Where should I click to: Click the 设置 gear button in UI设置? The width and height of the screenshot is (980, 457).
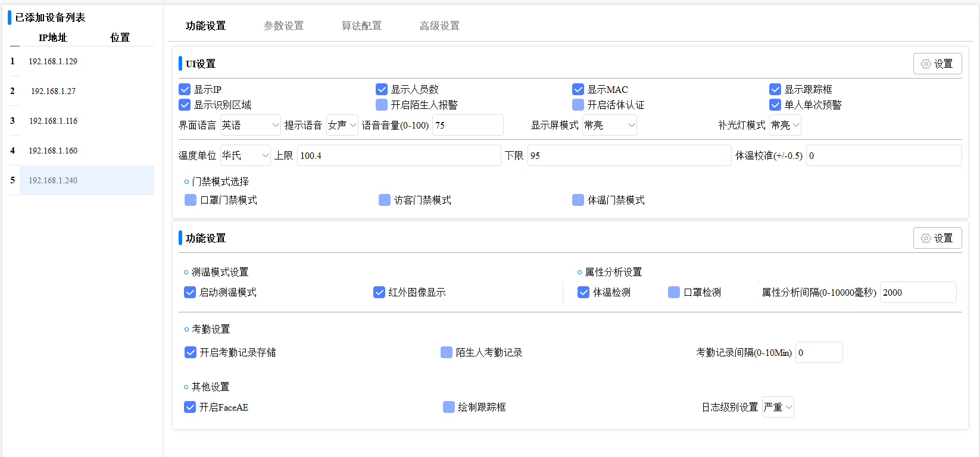[x=937, y=64]
